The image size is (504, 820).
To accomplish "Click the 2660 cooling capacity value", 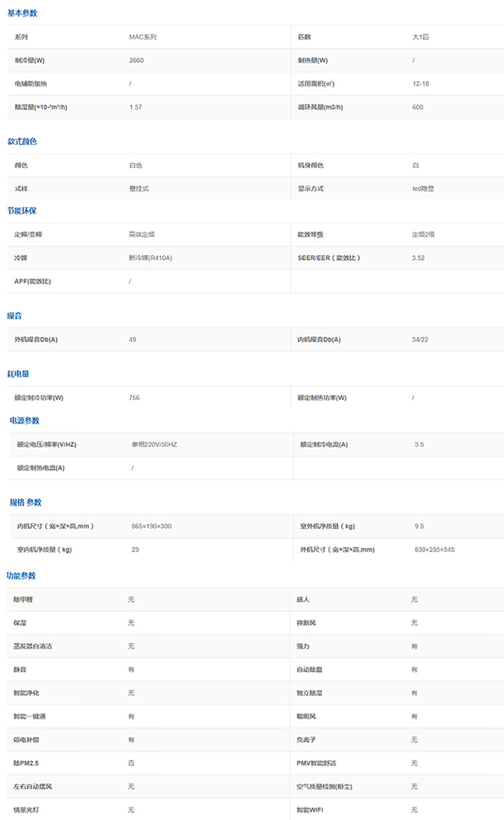I will [136, 60].
